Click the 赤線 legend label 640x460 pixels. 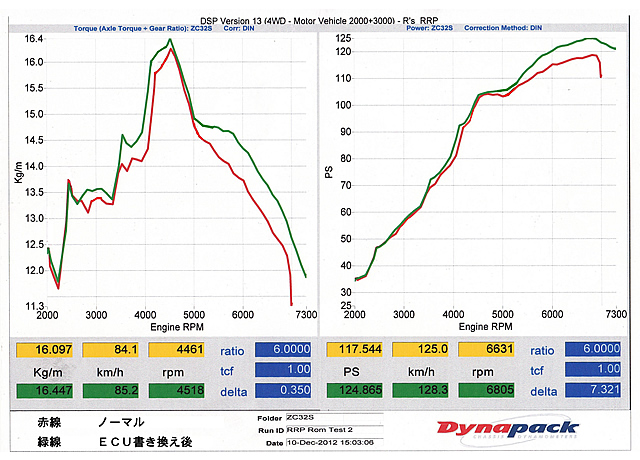coord(49,422)
